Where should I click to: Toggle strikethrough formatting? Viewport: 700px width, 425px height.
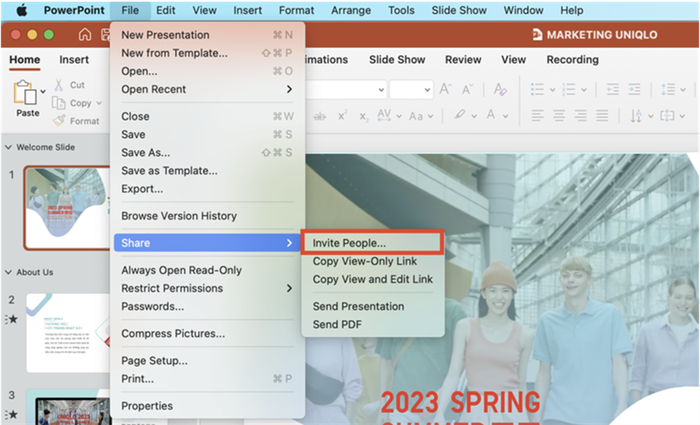(320, 117)
